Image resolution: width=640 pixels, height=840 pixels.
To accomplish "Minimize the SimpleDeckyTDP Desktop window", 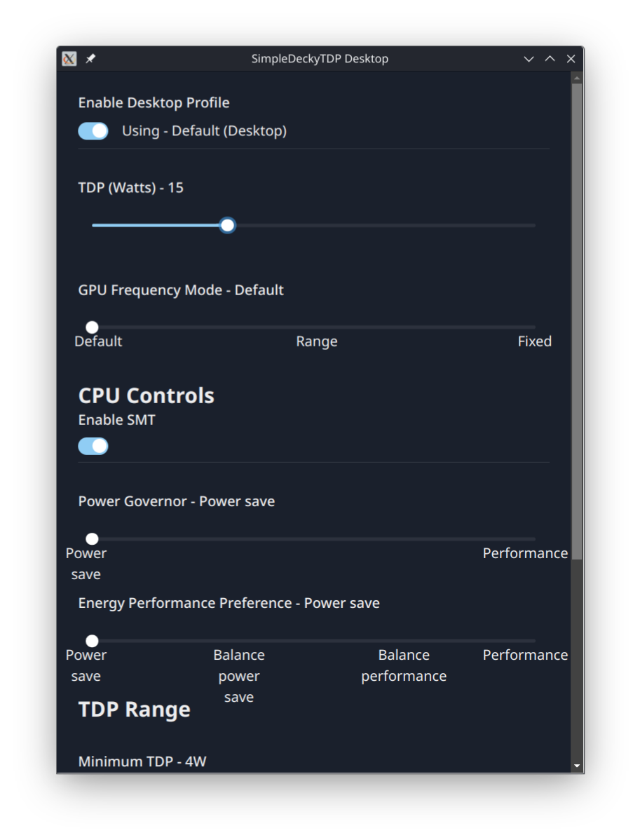I will click(529, 59).
